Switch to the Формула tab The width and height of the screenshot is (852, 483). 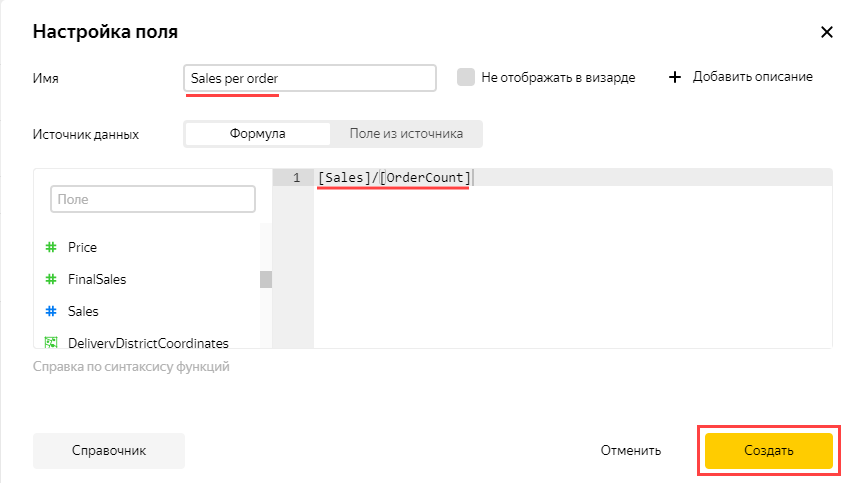(x=258, y=134)
